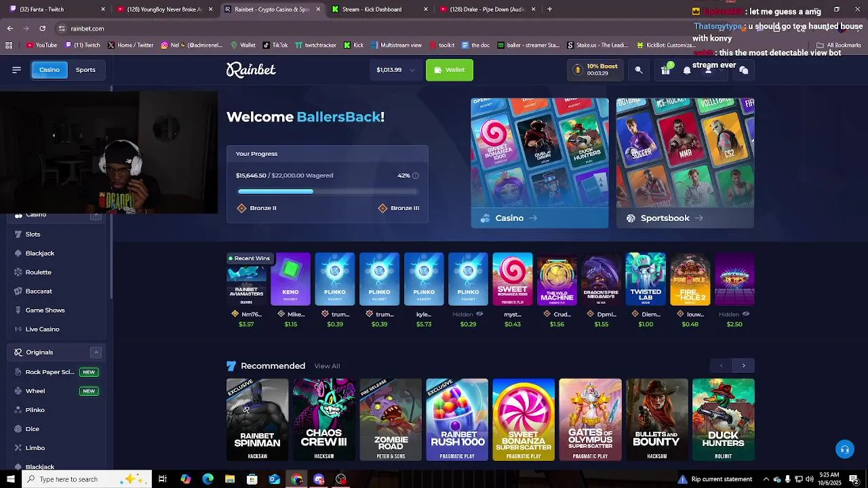Open Bullets and Bounty game
Viewport: 868px width, 488px height.
656,420
